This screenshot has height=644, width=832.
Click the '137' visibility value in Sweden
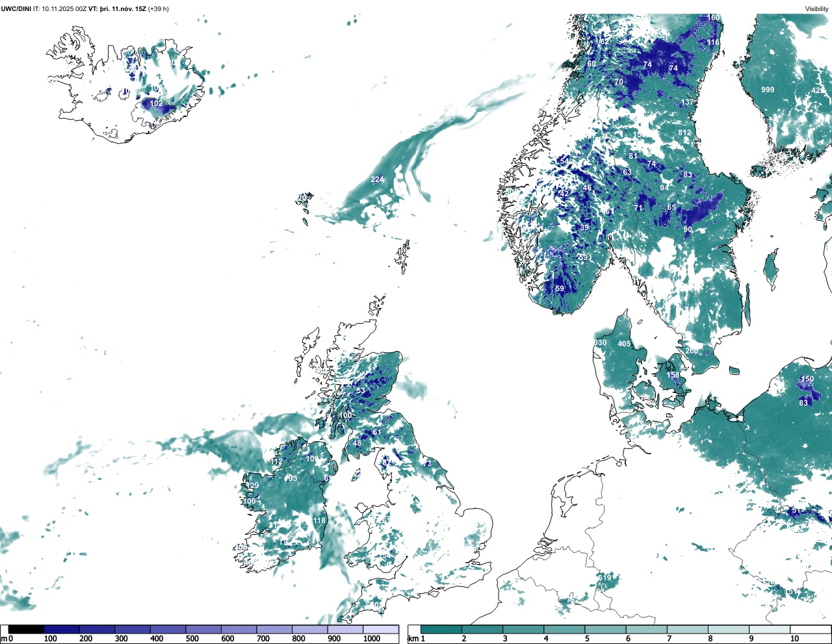(687, 103)
